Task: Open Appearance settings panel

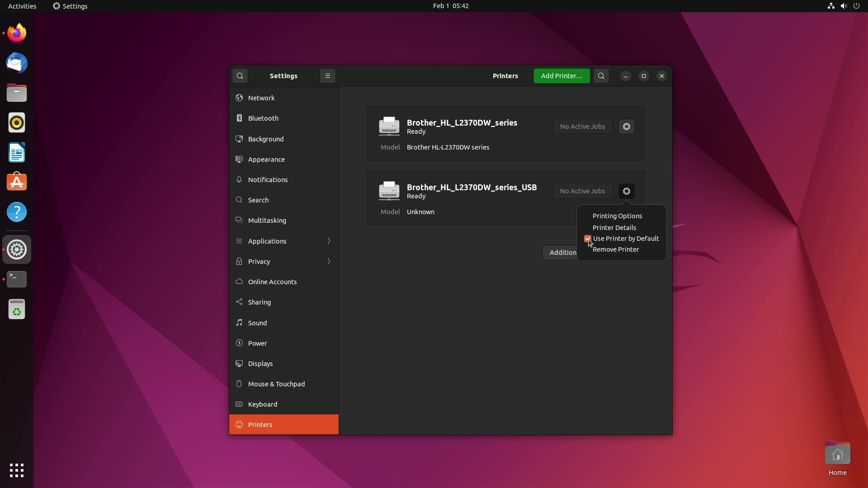Action: [x=284, y=160]
